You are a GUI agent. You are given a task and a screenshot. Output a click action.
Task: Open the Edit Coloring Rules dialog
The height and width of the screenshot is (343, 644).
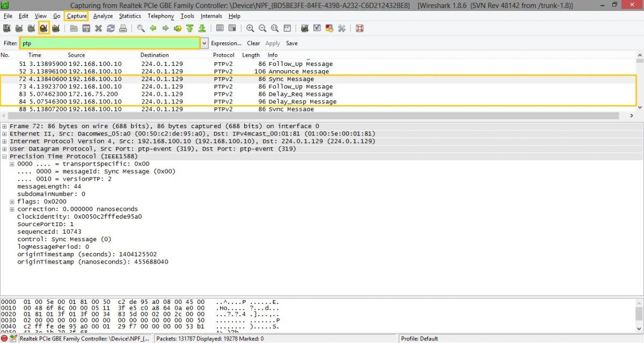[329, 28]
